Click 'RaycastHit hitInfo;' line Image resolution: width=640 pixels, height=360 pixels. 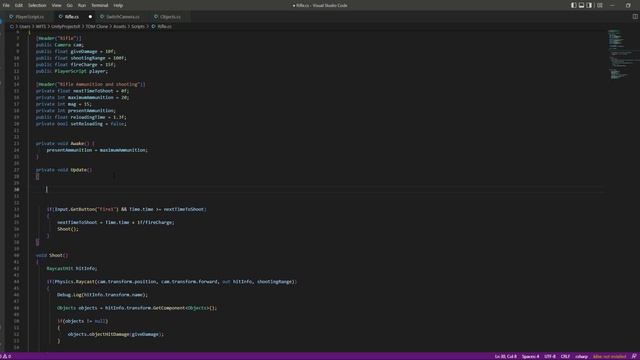point(72,269)
